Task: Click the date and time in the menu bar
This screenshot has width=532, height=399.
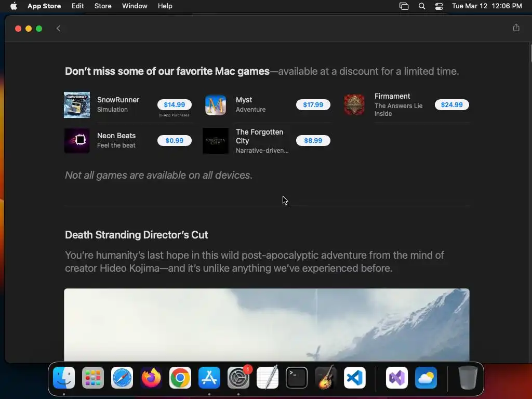Action: pyautogui.click(x=487, y=6)
